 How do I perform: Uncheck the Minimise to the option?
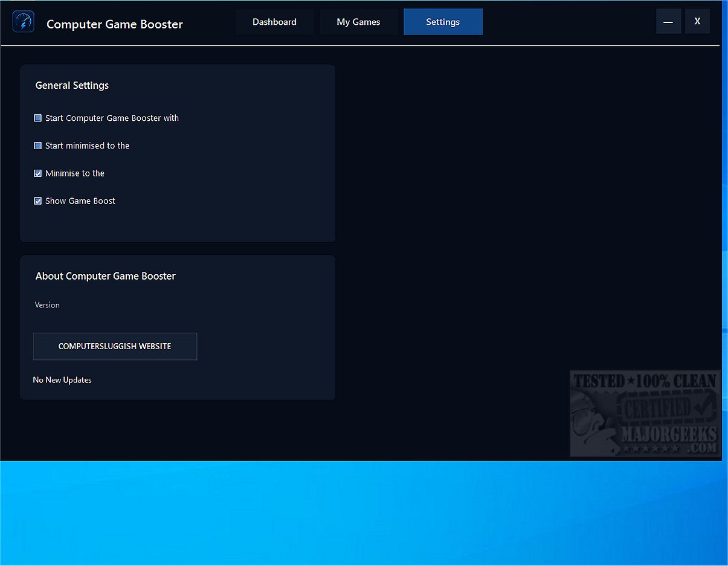[x=38, y=173]
